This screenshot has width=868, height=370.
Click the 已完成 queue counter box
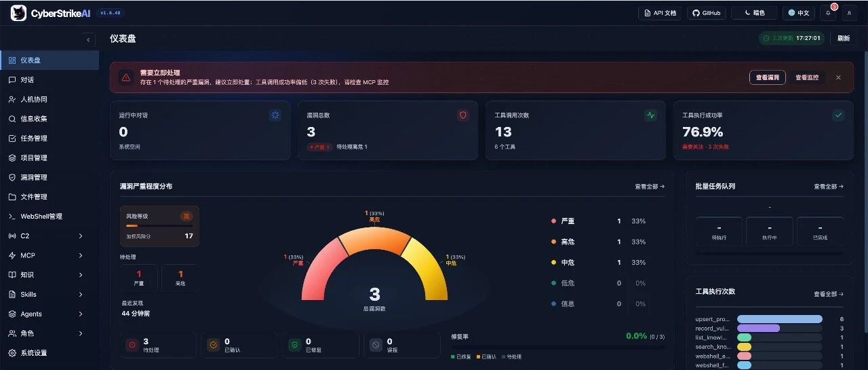point(821,232)
